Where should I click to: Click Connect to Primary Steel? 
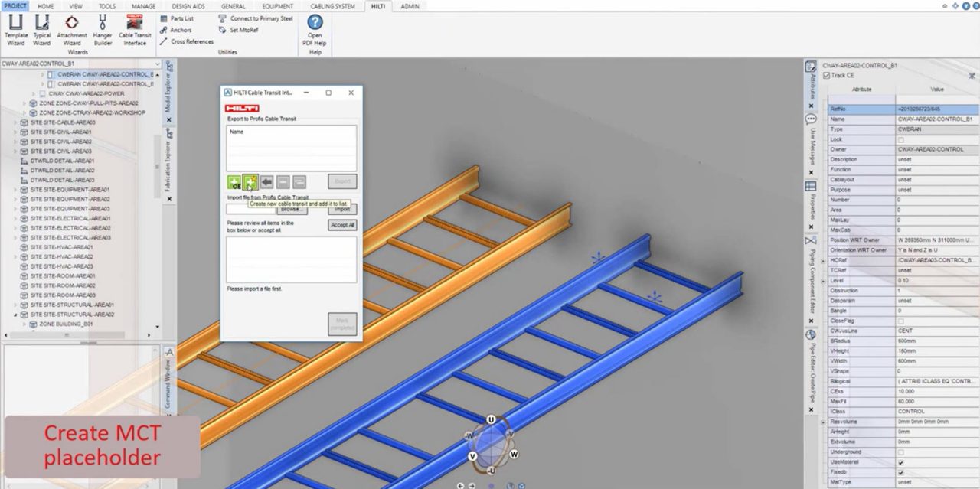(261, 18)
